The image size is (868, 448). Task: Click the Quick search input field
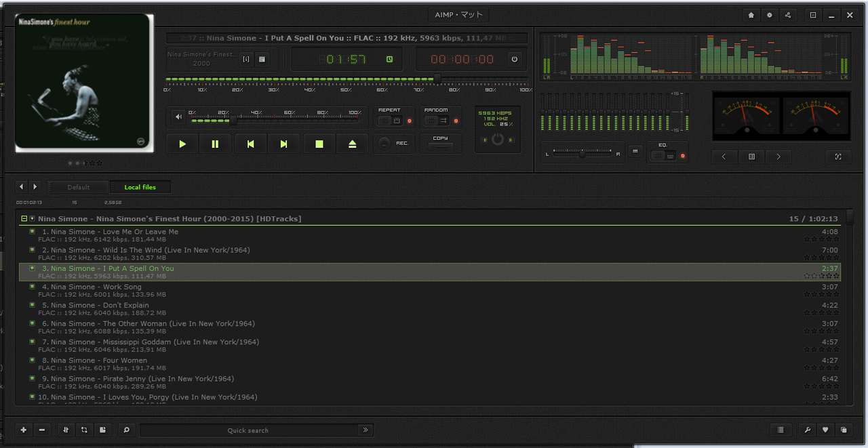pos(248,430)
